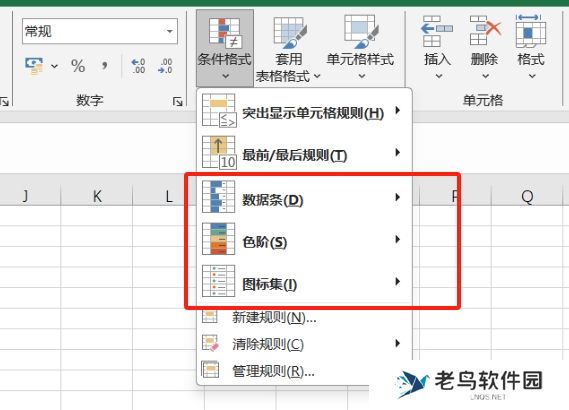This screenshot has width=569, height=410.
Task: Select 最前/最后规则 menu item
Action: pyautogui.click(x=304, y=152)
